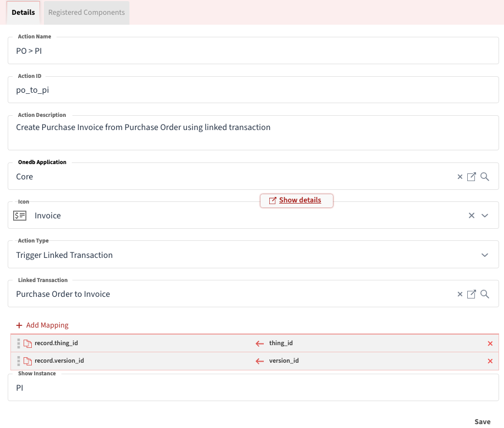Click the Show details button
Image resolution: width=504 pixels, height=428 pixels.
point(296,200)
